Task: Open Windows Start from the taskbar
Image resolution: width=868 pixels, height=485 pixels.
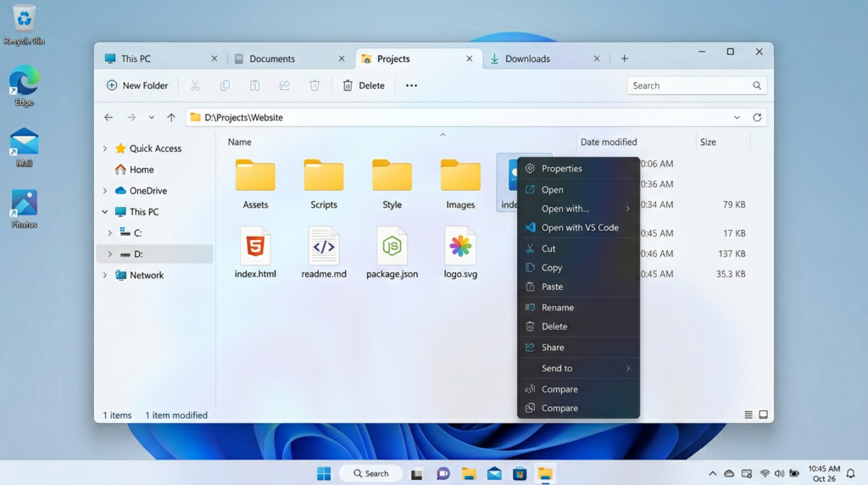Action: point(324,474)
